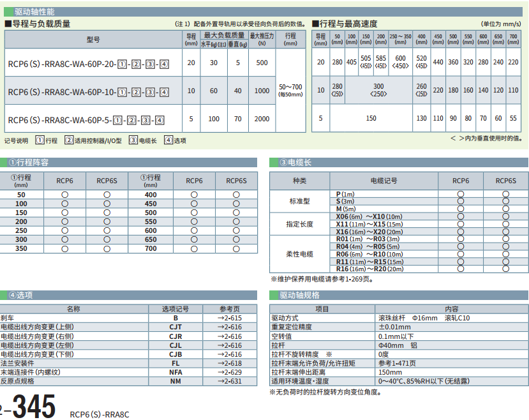Image resolution: width=529 pixels, height=420 pixels.
Task: Open page reference →2-631
Action: point(230,381)
